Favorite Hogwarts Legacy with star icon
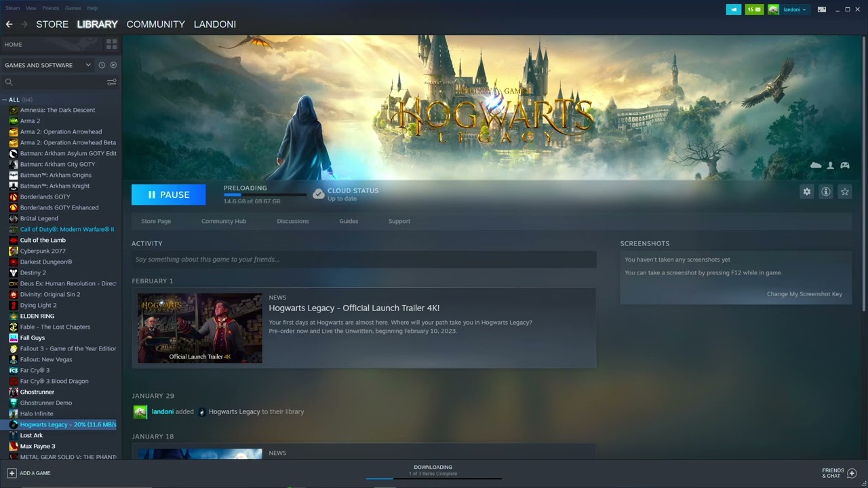The image size is (868, 488). [845, 192]
